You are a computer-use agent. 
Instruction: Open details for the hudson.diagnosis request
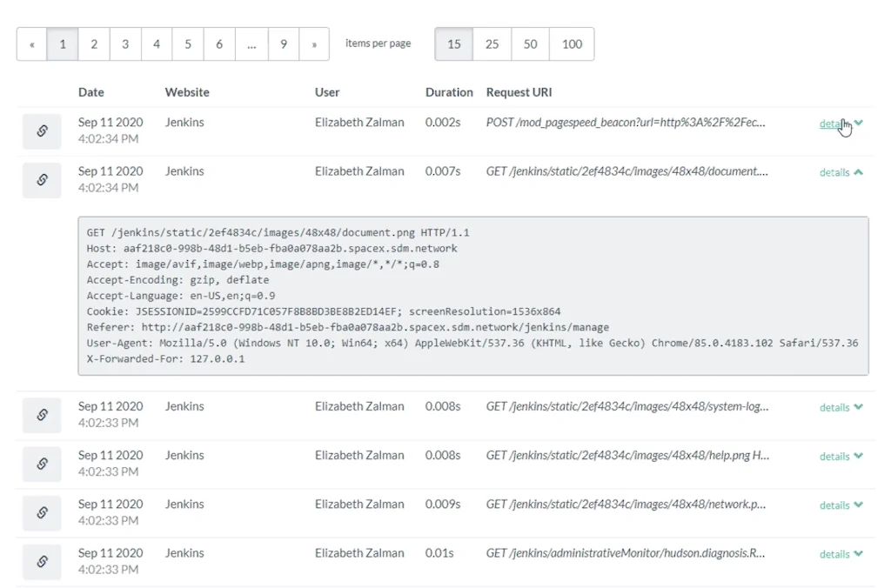[837, 553]
